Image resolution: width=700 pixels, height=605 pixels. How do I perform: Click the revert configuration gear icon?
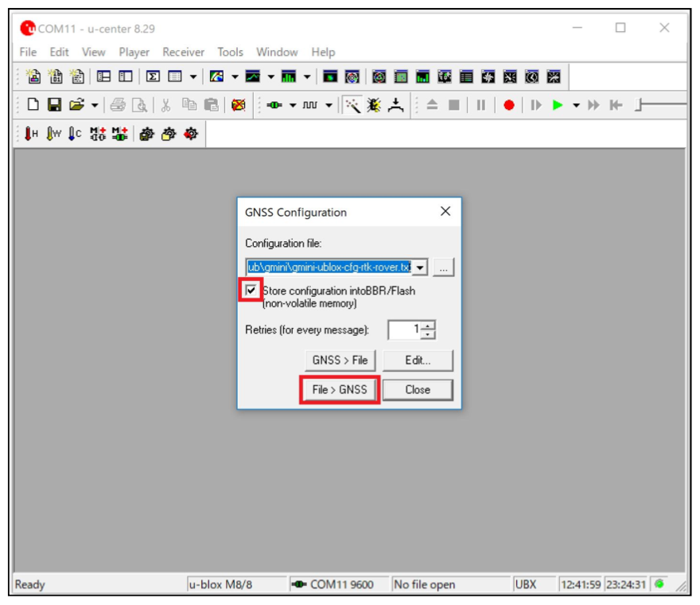coord(191,134)
